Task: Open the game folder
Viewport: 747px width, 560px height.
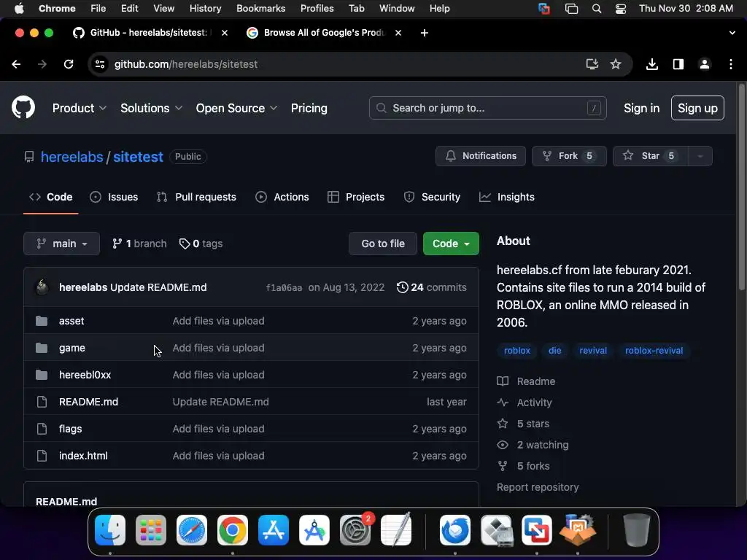Action: click(x=72, y=348)
